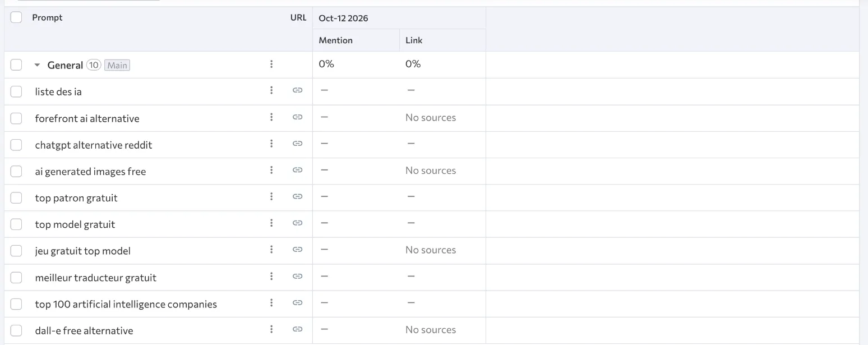The width and height of the screenshot is (868, 345).
Task: Click the 'meilleur traducteur gratuit' prompt text
Action: 95,277
